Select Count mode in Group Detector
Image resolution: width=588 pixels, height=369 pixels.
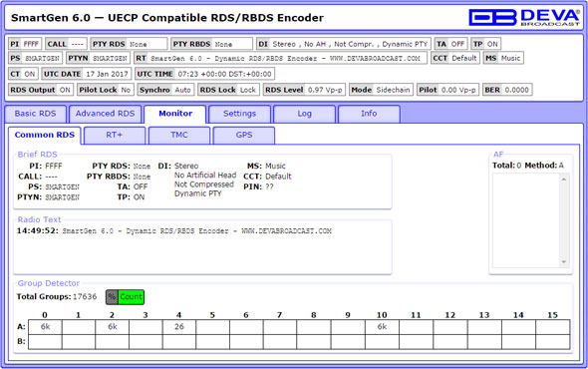pos(131,297)
